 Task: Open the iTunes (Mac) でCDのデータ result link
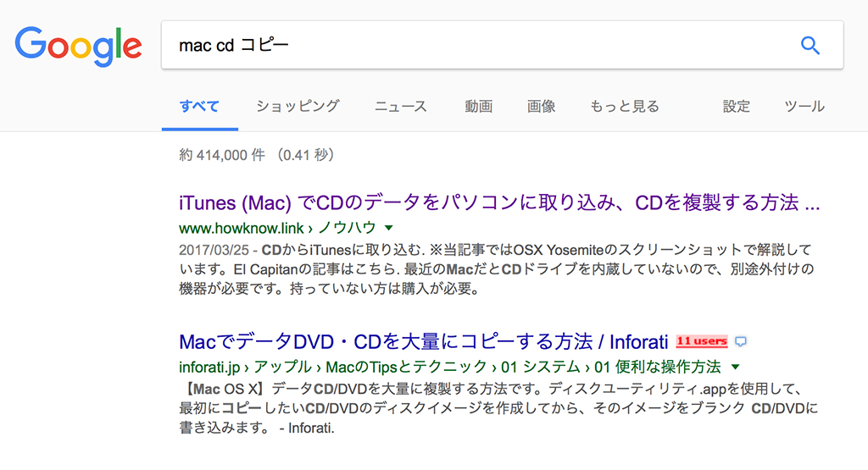[x=499, y=203]
